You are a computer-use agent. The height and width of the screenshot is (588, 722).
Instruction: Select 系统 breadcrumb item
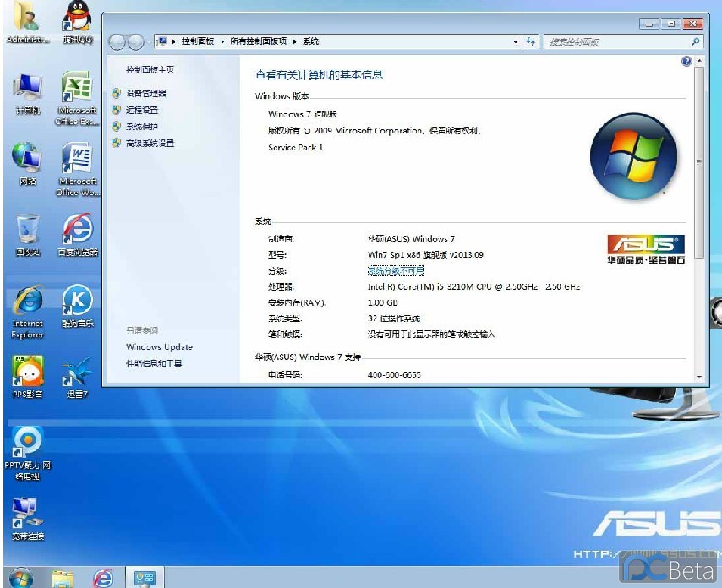click(x=310, y=41)
